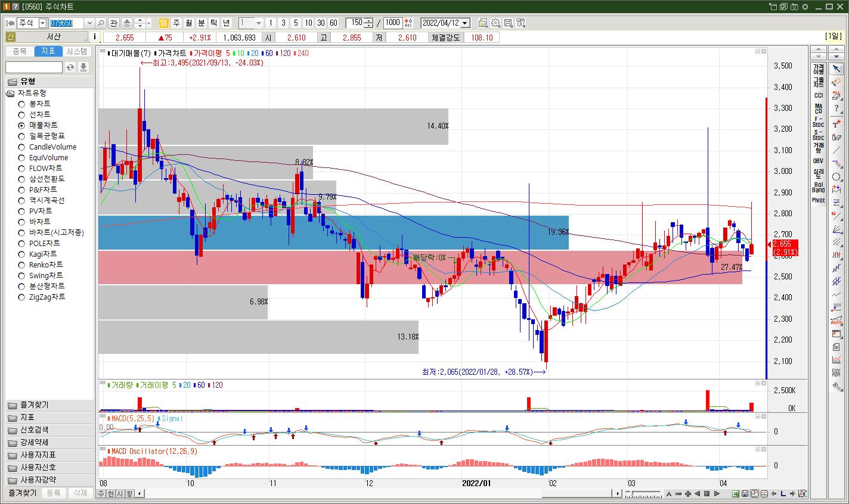
Task: Click the 관 button next to search
Action: coord(114,23)
